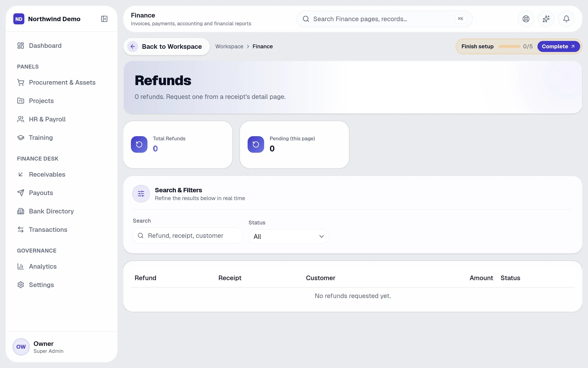The image size is (588, 368).
Task: Focus the Search Finance pages field
Action: click(384, 19)
